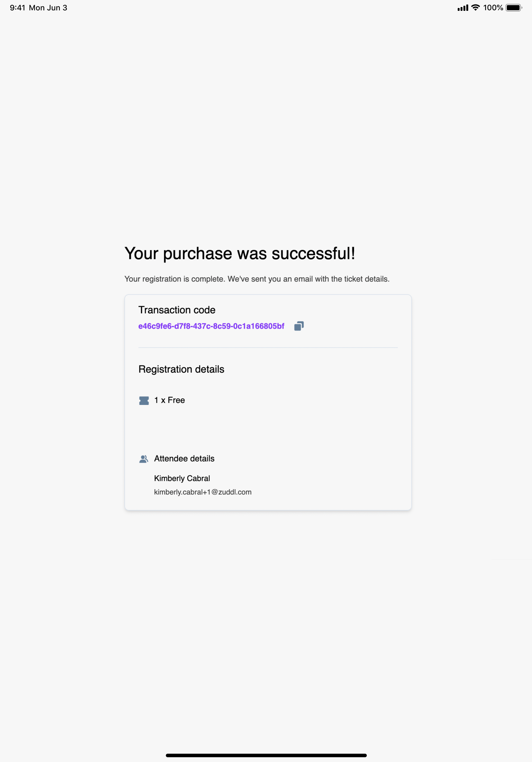The image size is (532, 762).
Task: Click the attendee people icon
Action: [144, 459]
